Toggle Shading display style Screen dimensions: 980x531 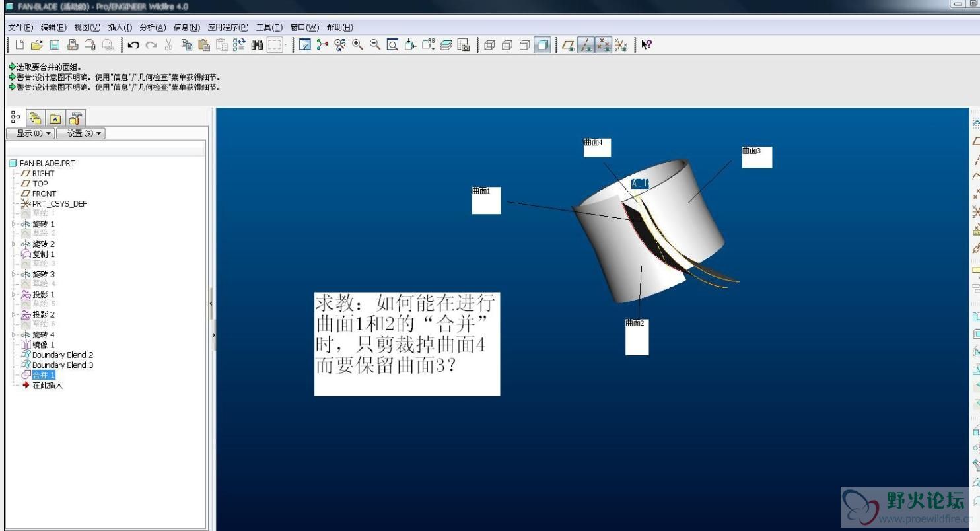[542, 45]
